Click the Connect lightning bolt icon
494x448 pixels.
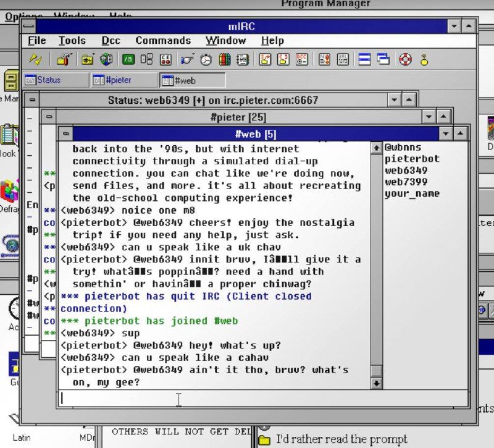click(35, 59)
